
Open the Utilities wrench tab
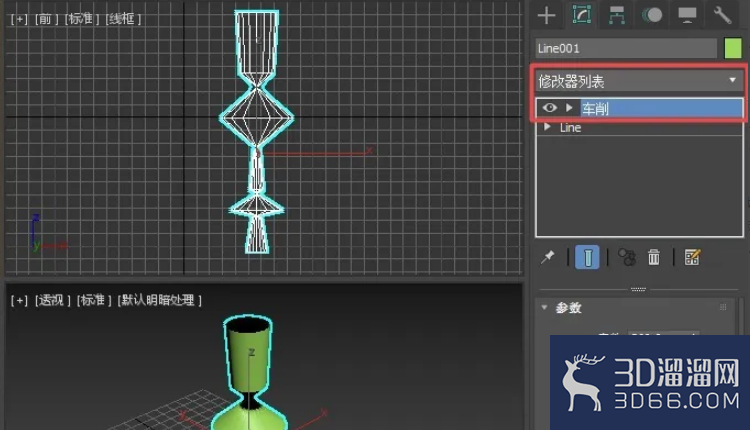coord(722,15)
